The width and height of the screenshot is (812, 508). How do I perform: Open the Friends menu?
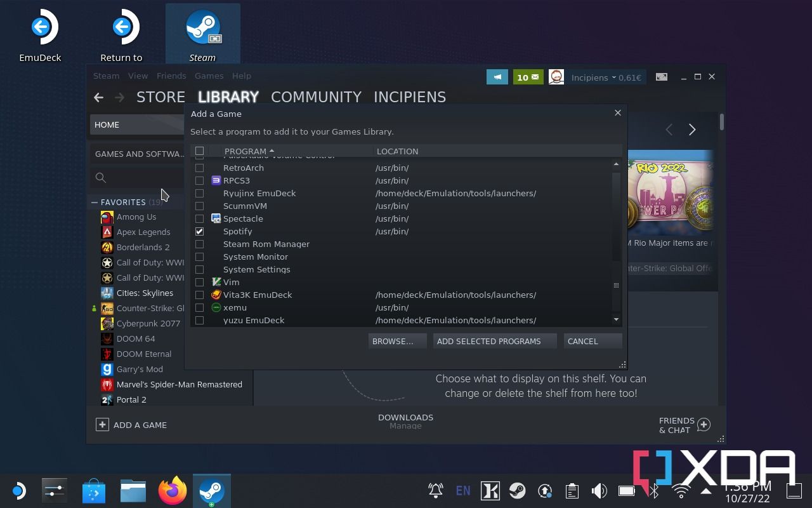[x=171, y=76]
